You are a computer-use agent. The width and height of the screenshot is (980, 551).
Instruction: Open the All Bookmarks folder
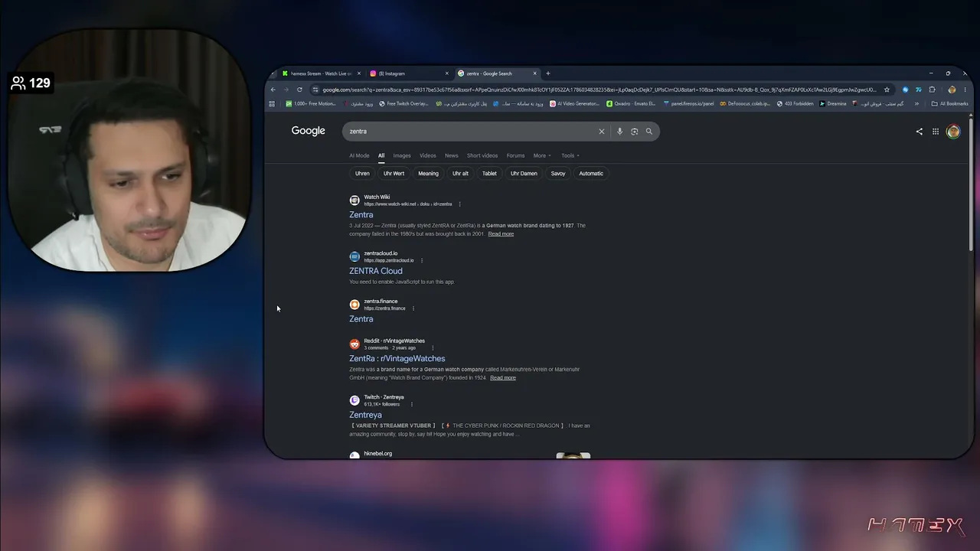[x=949, y=104]
